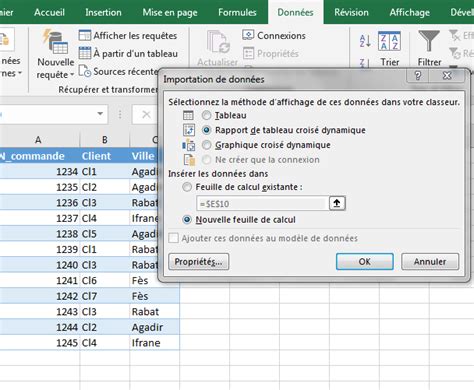474x390 pixels.
Task: Click the Effacer filter icon
Action: click(454, 35)
